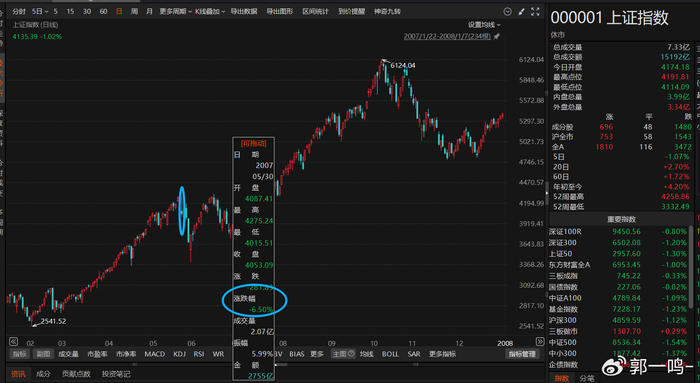Click the 重要指数 section header
700x383 pixels.
pyautogui.click(x=621, y=219)
